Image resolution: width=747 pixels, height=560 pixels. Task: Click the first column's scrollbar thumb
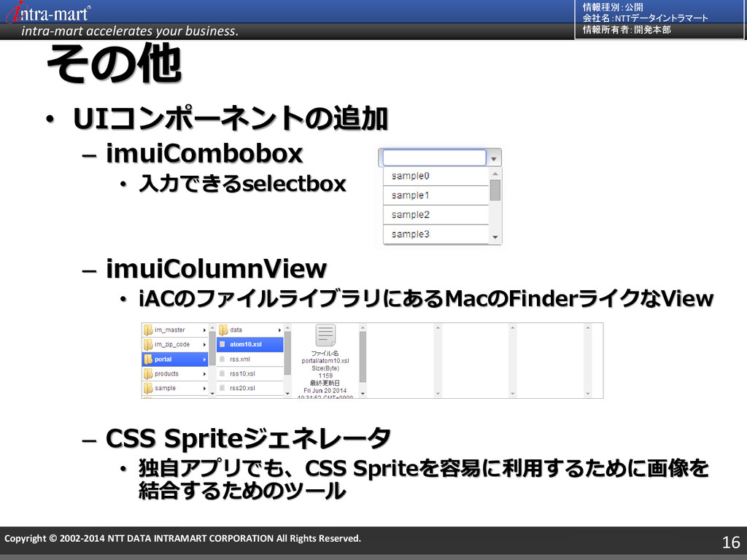tap(212, 348)
